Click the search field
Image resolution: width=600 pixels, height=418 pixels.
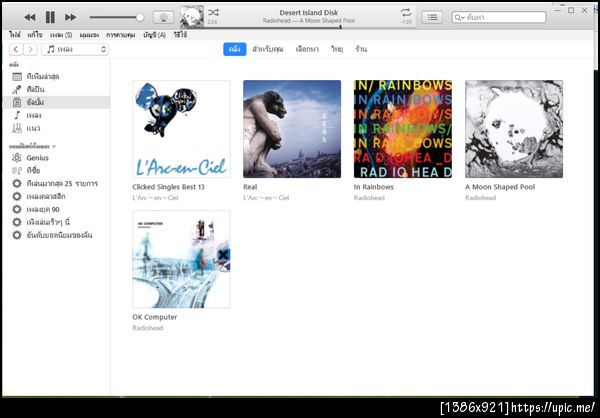[499, 17]
